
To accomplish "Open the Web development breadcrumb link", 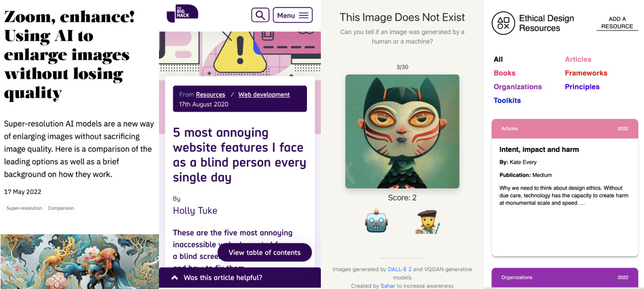I will click(264, 94).
